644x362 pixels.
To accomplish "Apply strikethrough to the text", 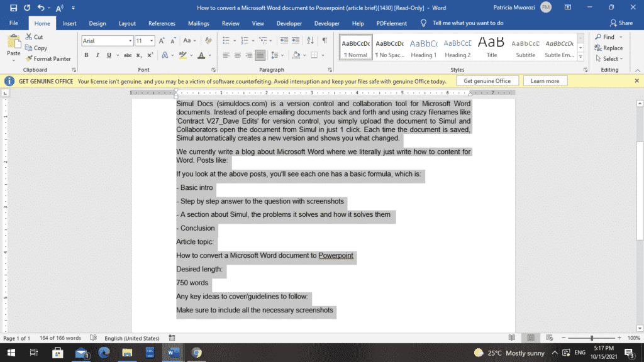I will [x=128, y=55].
